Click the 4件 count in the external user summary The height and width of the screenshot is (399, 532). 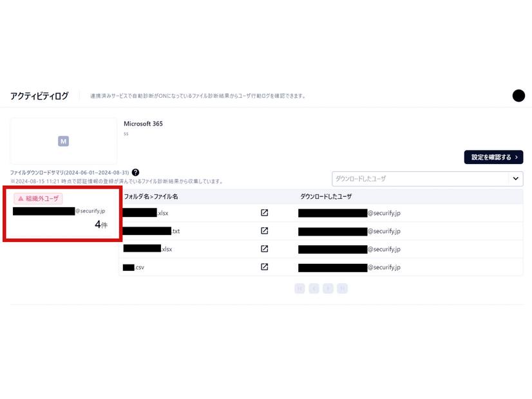point(101,223)
